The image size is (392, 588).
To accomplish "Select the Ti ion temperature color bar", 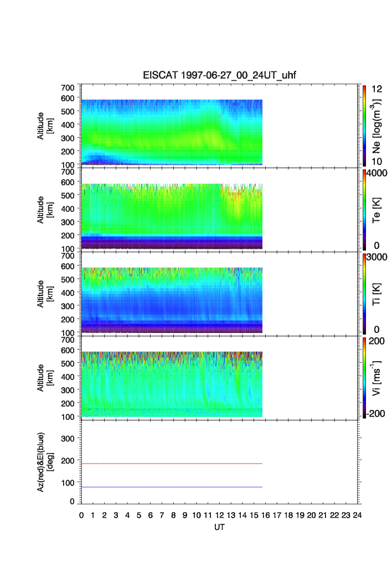I will tap(364, 294).
